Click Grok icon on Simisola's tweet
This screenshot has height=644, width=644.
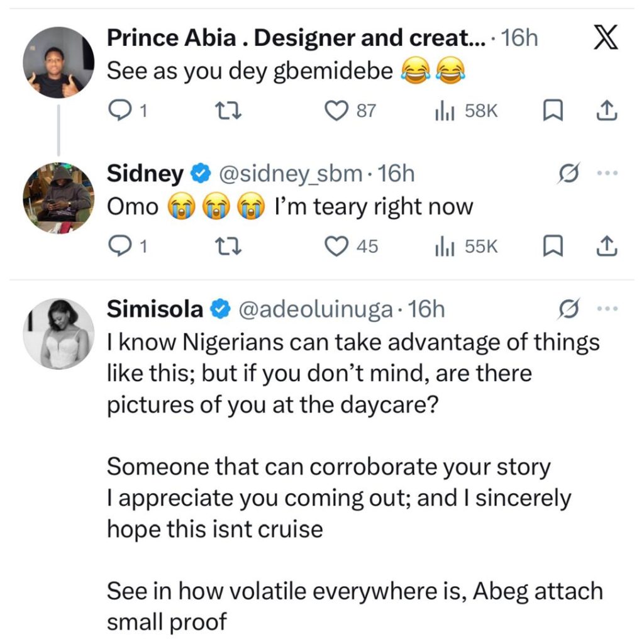point(569,309)
